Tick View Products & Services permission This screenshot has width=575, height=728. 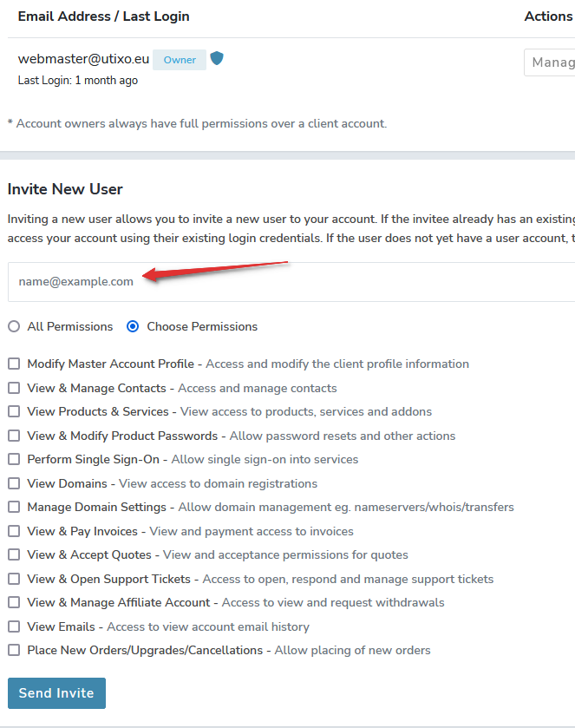click(14, 411)
